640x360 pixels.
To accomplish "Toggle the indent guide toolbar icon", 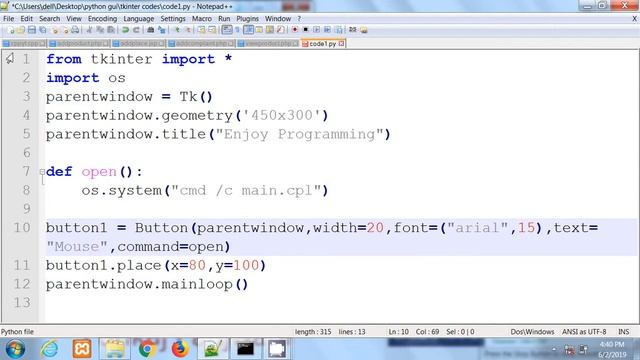I will (x=248, y=30).
